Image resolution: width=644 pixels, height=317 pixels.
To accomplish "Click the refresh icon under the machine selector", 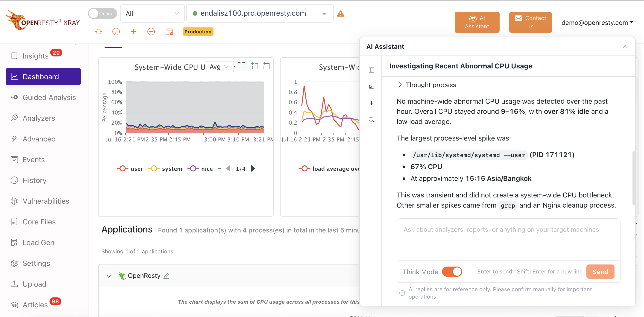I will [x=99, y=32].
